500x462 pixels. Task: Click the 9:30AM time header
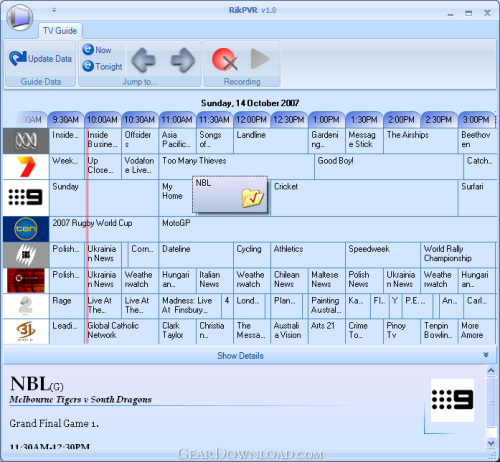point(66,120)
